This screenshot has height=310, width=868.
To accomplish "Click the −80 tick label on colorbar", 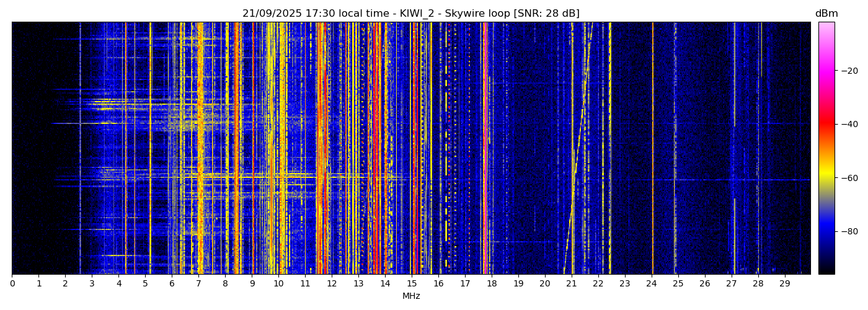I will coord(848,231).
